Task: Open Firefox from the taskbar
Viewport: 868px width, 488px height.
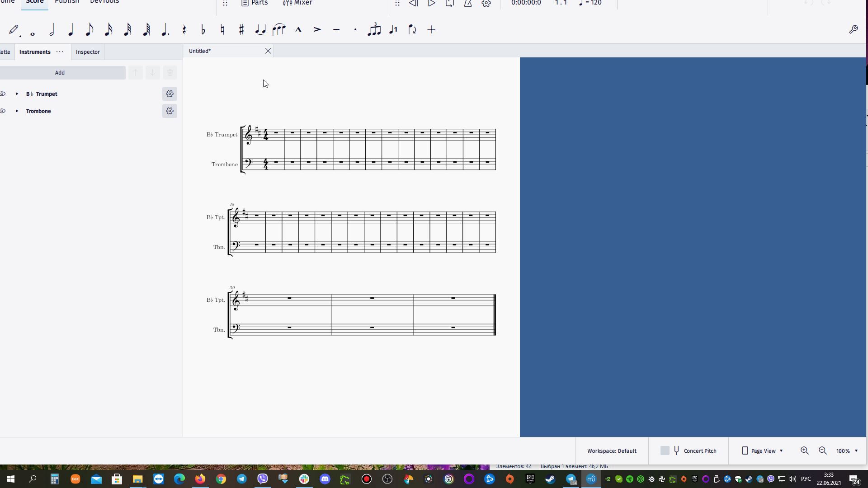Action: [200, 479]
